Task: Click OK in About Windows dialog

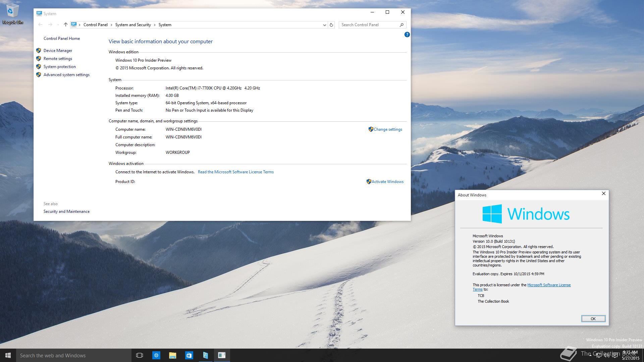Action: (593, 319)
